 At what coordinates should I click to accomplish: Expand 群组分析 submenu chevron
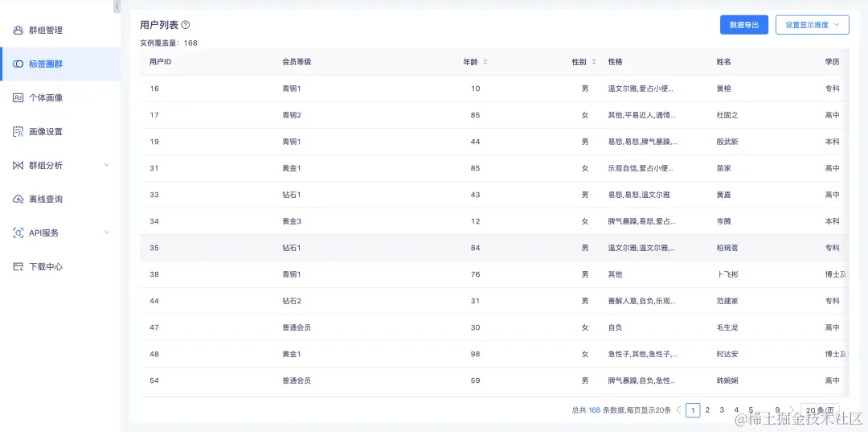[107, 165]
